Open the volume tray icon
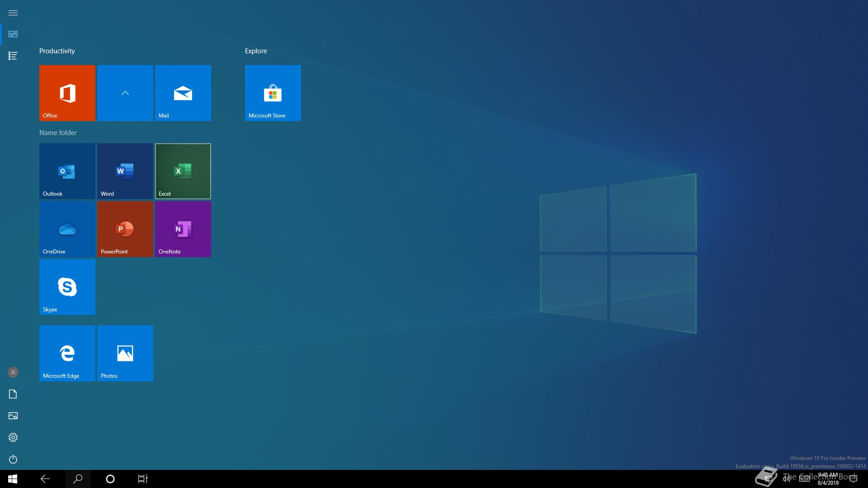Viewport: 868px width, 488px height. 787,479
